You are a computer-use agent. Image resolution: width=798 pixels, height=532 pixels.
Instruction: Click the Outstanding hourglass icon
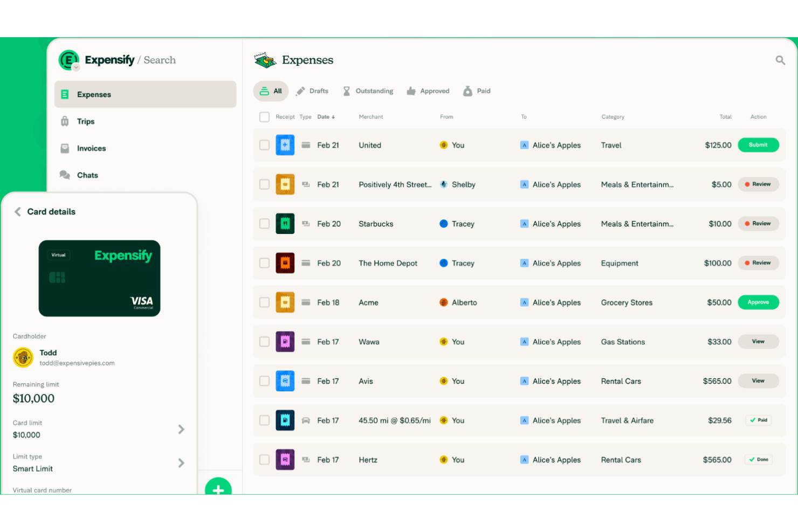[x=348, y=91]
